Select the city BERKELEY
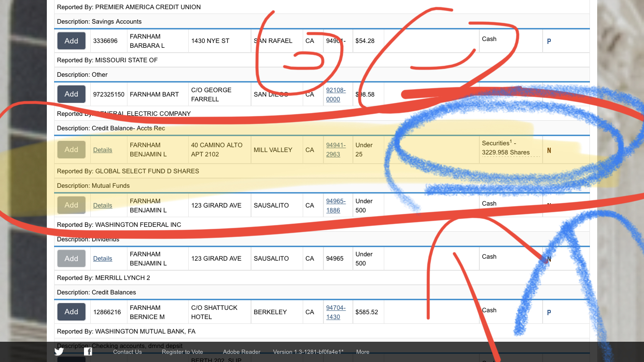This screenshot has height=362, width=644. 270,312
